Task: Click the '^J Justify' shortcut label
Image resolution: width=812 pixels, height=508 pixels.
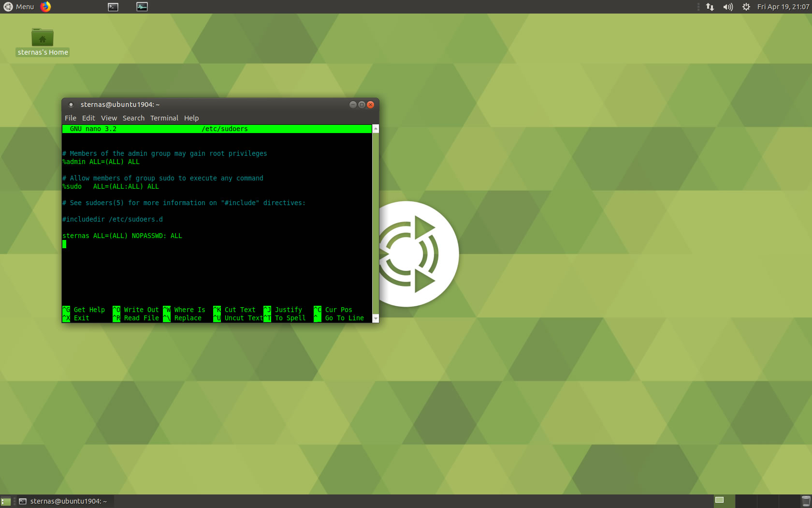Action: pyautogui.click(x=283, y=310)
